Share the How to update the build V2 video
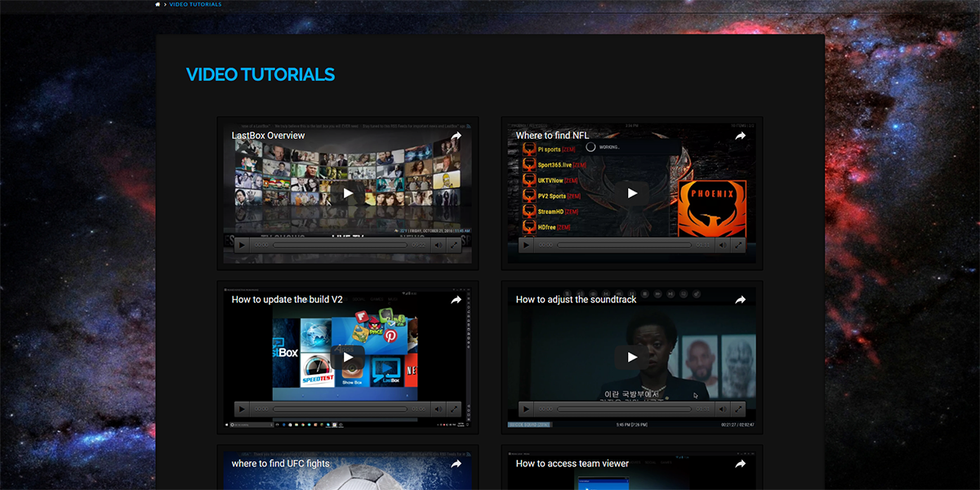The height and width of the screenshot is (490, 980). coord(456,300)
